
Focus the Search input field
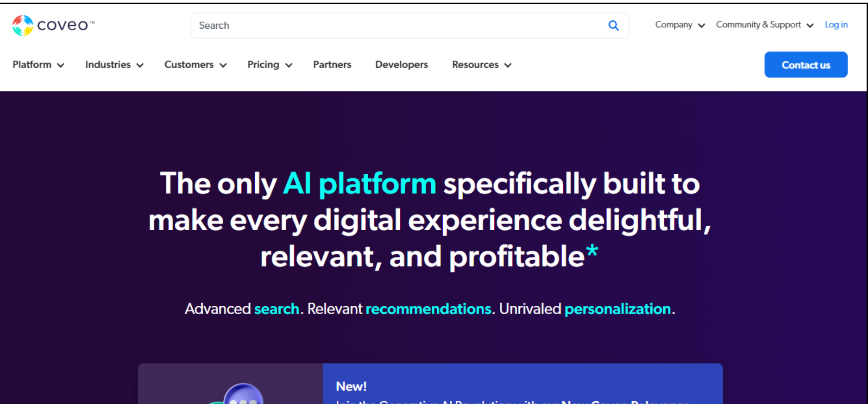tap(398, 25)
